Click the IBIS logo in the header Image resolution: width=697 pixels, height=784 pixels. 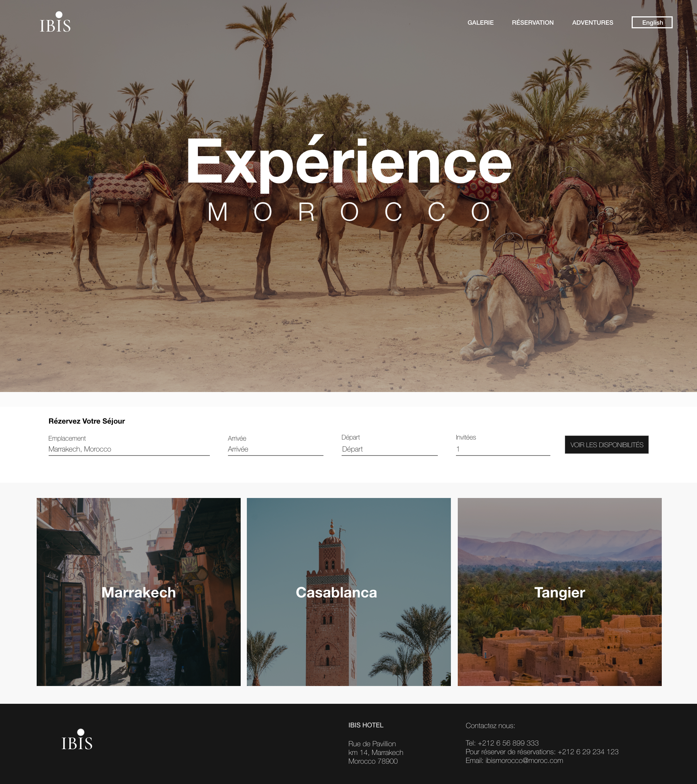[x=55, y=22]
